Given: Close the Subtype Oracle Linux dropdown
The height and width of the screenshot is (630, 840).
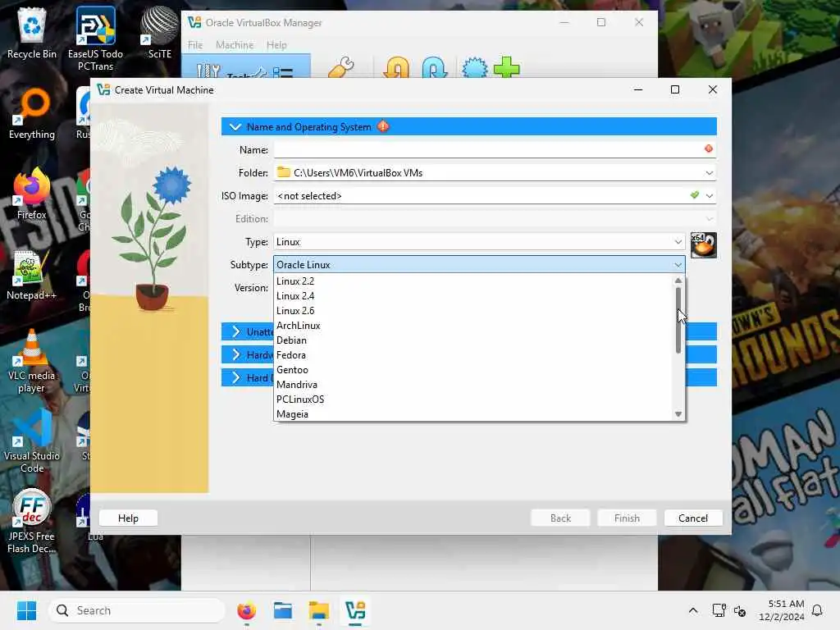Looking at the screenshot, I should tap(479, 265).
